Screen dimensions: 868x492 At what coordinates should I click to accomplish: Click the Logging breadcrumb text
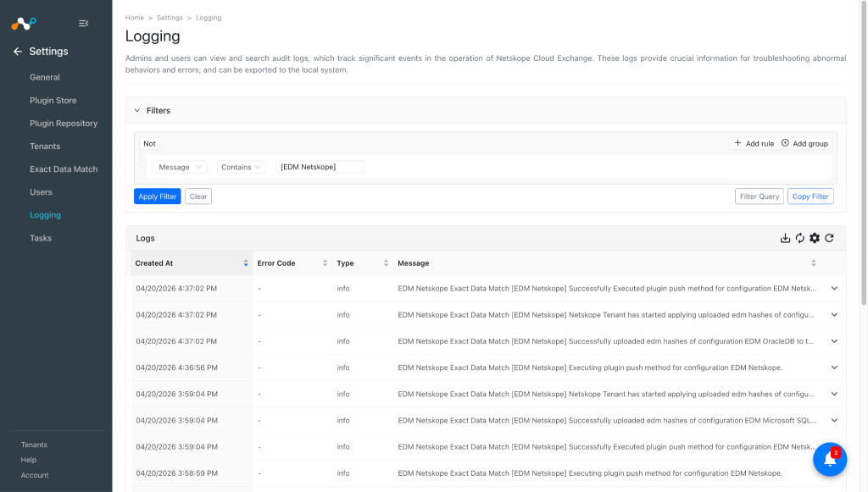coord(209,18)
